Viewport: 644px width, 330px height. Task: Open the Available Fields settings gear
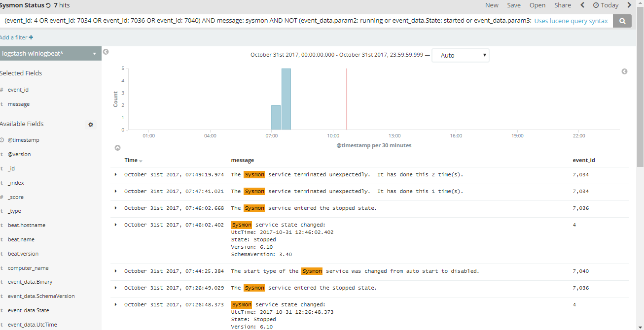coord(91,125)
